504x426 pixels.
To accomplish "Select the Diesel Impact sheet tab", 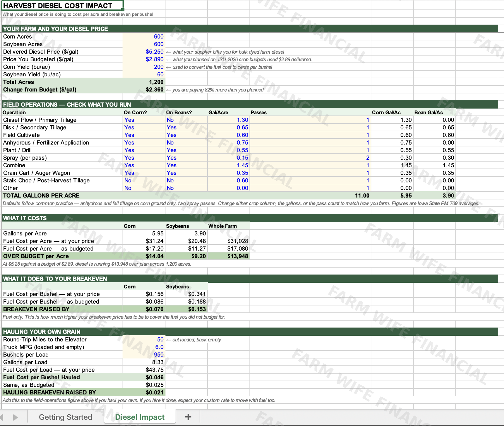I will pyautogui.click(x=140, y=417).
